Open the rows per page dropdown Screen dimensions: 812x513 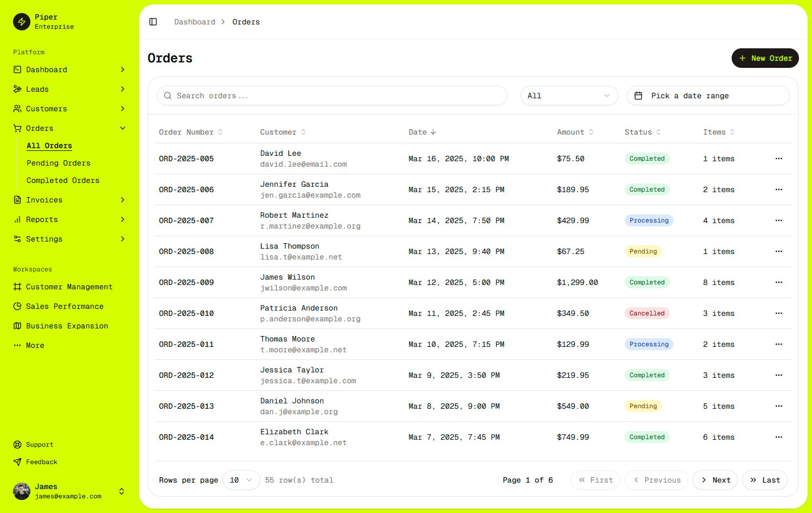coord(241,480)
